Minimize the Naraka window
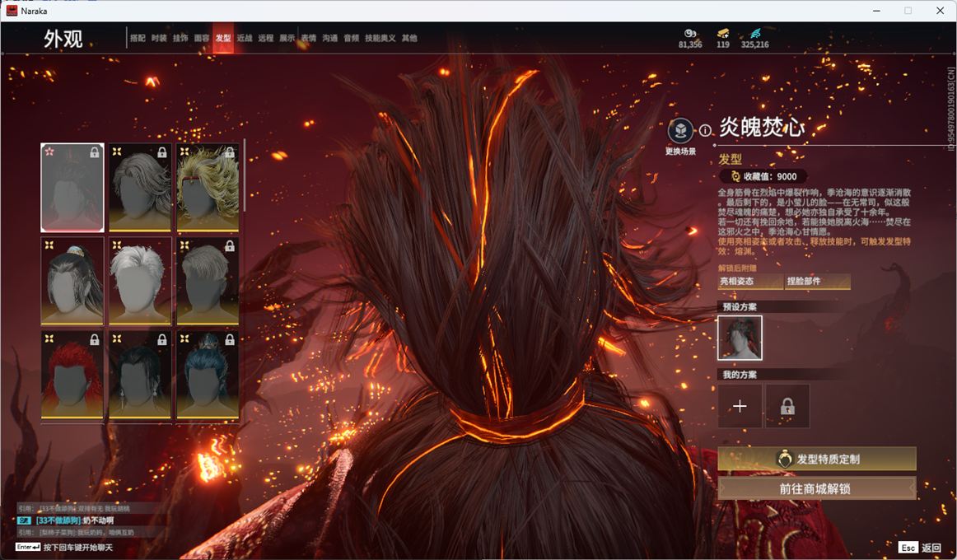The image size is (957, 560). tap(876, 11)
